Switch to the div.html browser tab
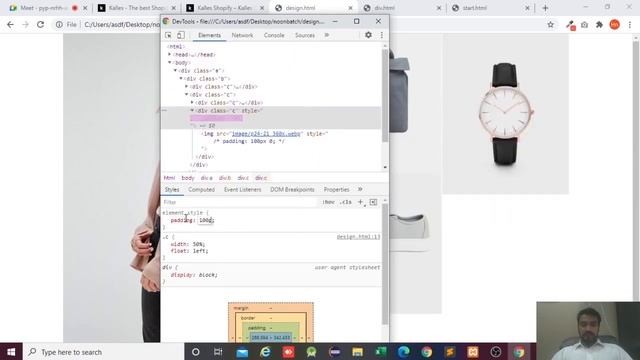 point(402,8)
